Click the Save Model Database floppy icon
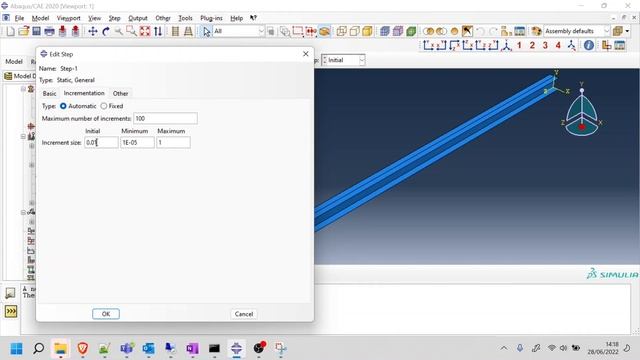 [x=36, y=31]
